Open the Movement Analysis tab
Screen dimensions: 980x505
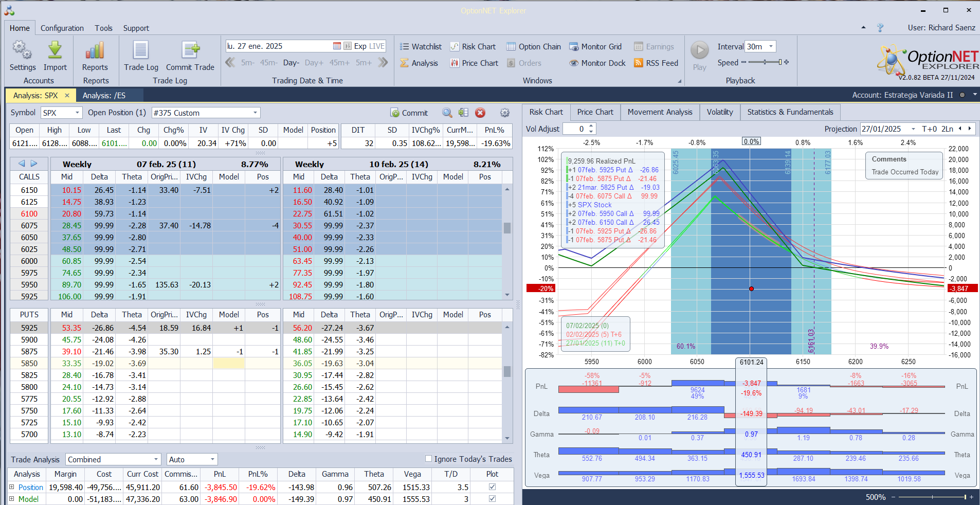click(x=660, y=112)
